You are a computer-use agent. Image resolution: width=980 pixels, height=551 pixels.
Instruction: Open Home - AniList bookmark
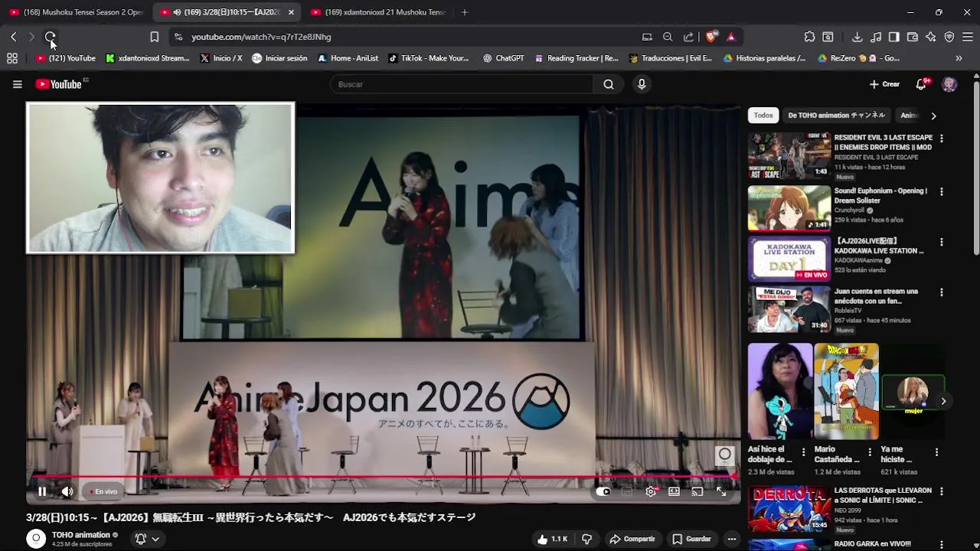point(348,58)
